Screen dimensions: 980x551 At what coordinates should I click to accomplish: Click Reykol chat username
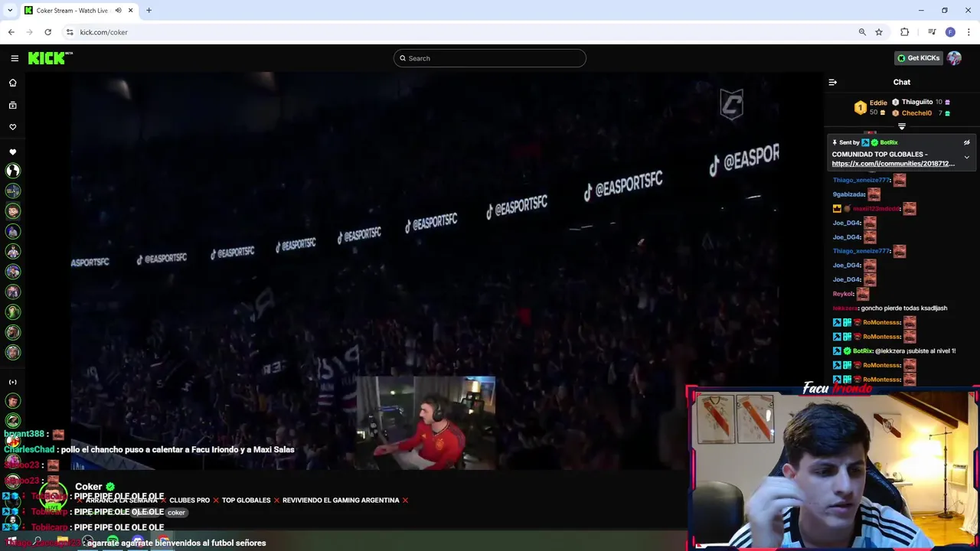pyautogui.click(x=843, y=294)
